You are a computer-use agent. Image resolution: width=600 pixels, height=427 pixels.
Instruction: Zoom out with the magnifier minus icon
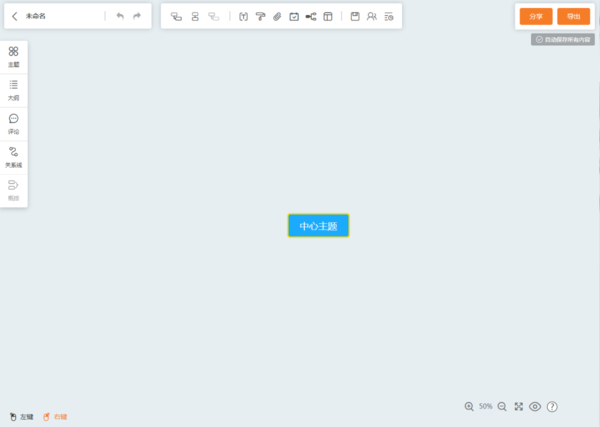coord(502,406)
